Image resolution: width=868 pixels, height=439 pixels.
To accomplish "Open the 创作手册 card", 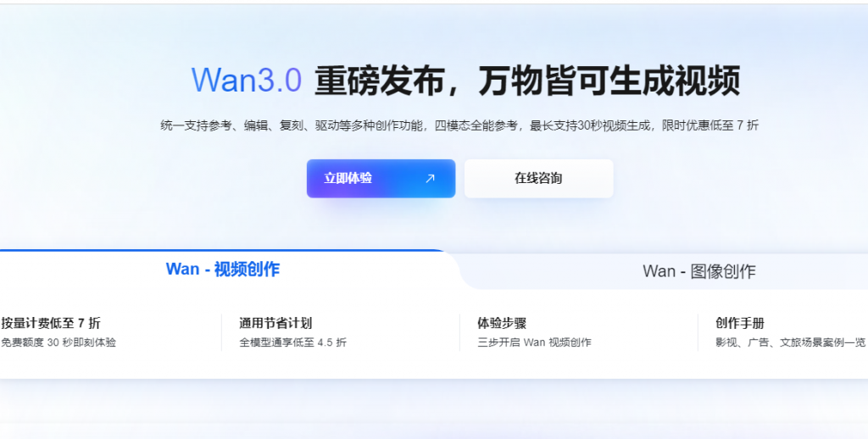I will [782, 332].
